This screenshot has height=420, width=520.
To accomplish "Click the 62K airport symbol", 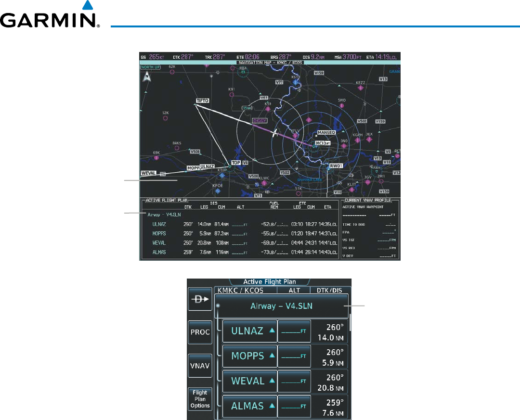I will 172,72.
